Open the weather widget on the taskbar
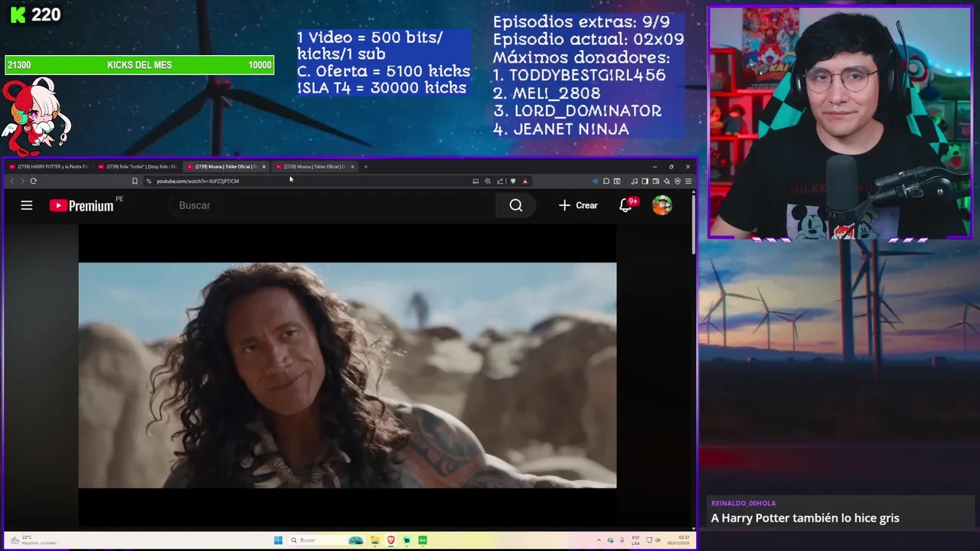Screen dimensions: 980x551 pos(34,540)
